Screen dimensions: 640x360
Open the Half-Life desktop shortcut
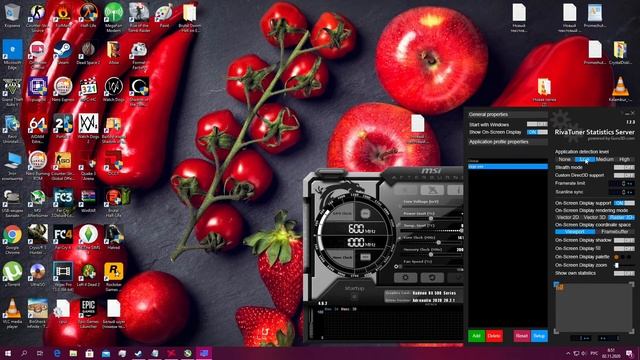coord(88,16)
